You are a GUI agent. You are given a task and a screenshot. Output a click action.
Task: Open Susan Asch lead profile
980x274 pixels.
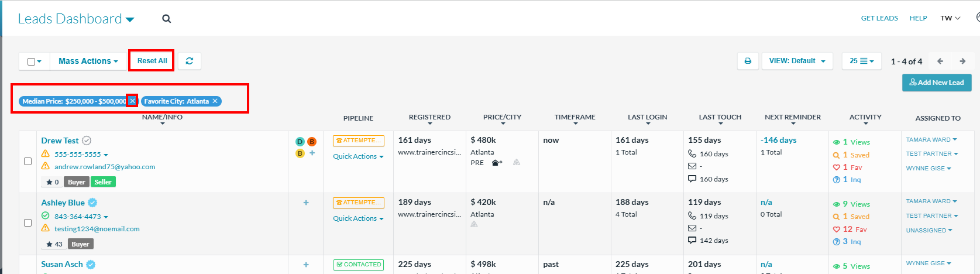[x=62, y=264]
